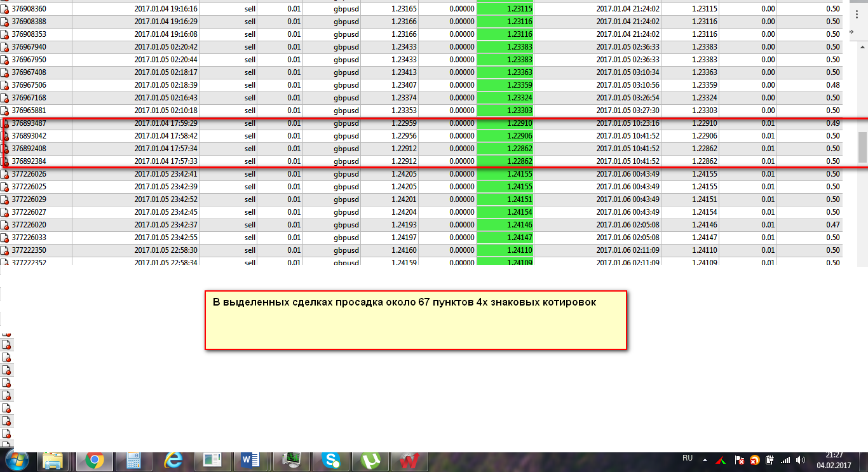The width and height of the screenshot is (868, 472).
Task: Click the green-highlighted 1.23324 cell
Action: (x=505, y=98)
